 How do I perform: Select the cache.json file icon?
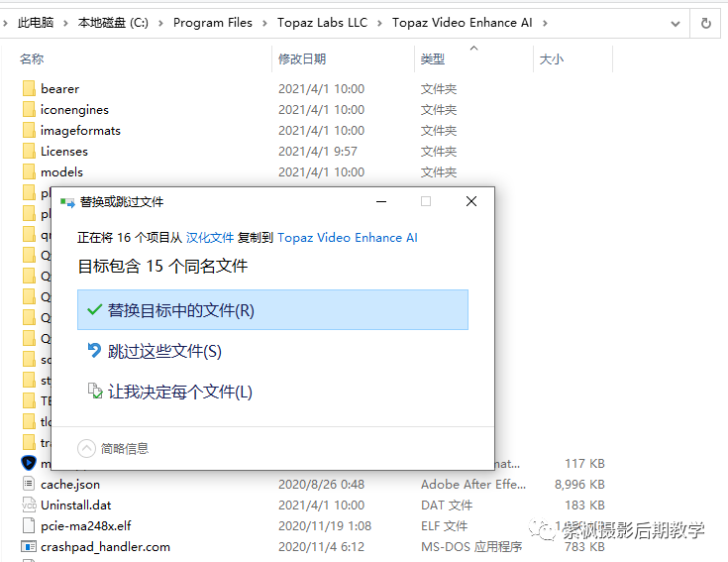point(29,484)
